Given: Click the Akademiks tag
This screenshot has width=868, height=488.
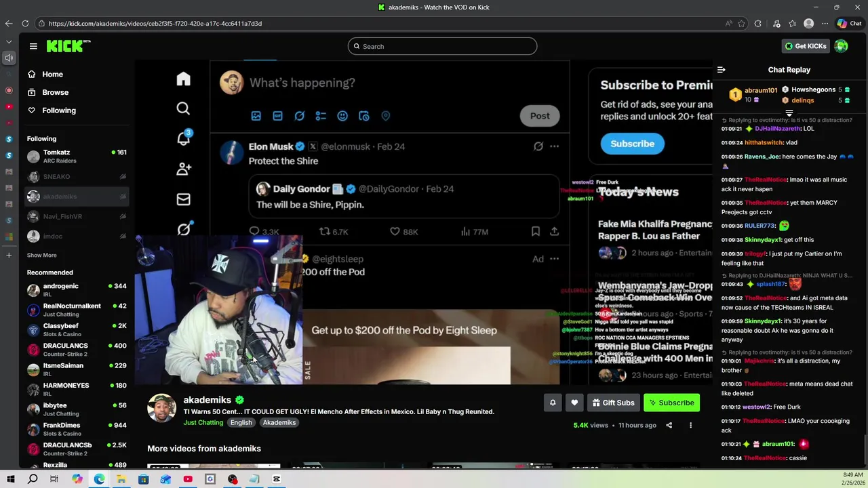Looking at the screenshot, I should point(279,422).
